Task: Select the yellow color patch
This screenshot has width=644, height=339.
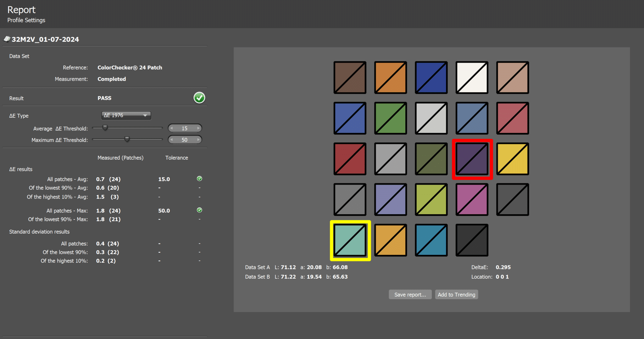Action: [x=513, y=159]
